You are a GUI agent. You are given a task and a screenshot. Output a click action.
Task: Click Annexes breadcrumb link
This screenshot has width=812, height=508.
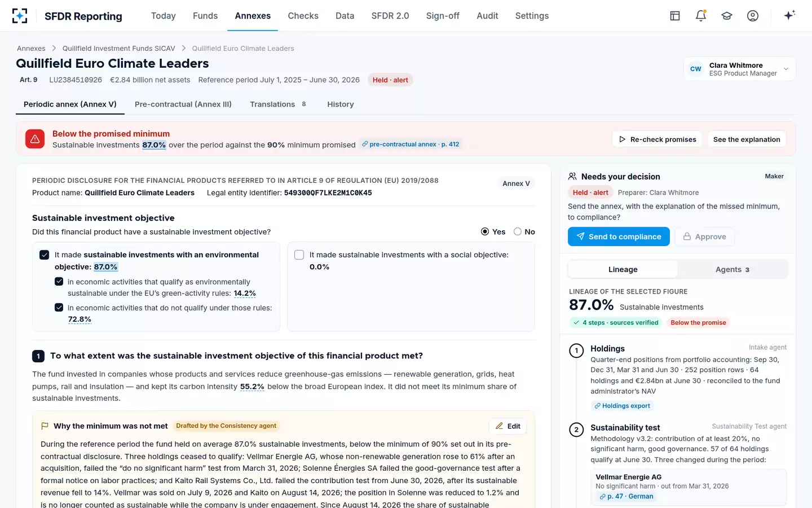(31, 49)
